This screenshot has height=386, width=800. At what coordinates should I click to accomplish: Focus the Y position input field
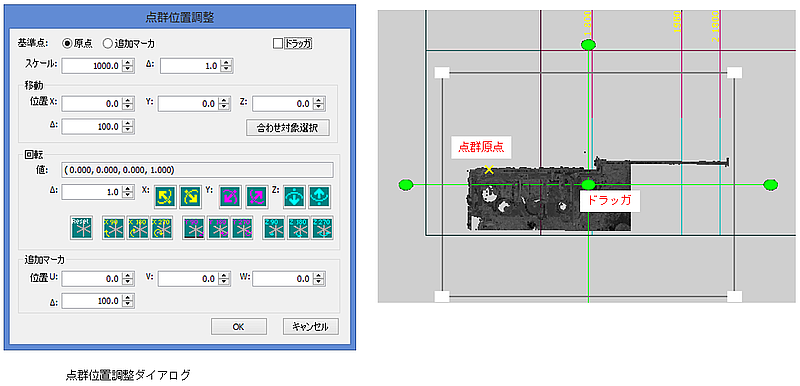188,104
